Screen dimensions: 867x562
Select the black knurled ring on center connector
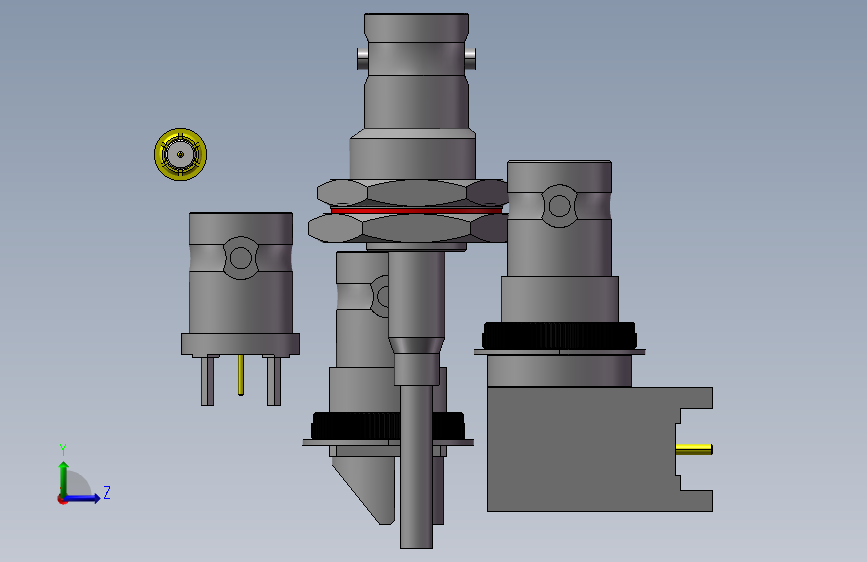coord(355,426)
